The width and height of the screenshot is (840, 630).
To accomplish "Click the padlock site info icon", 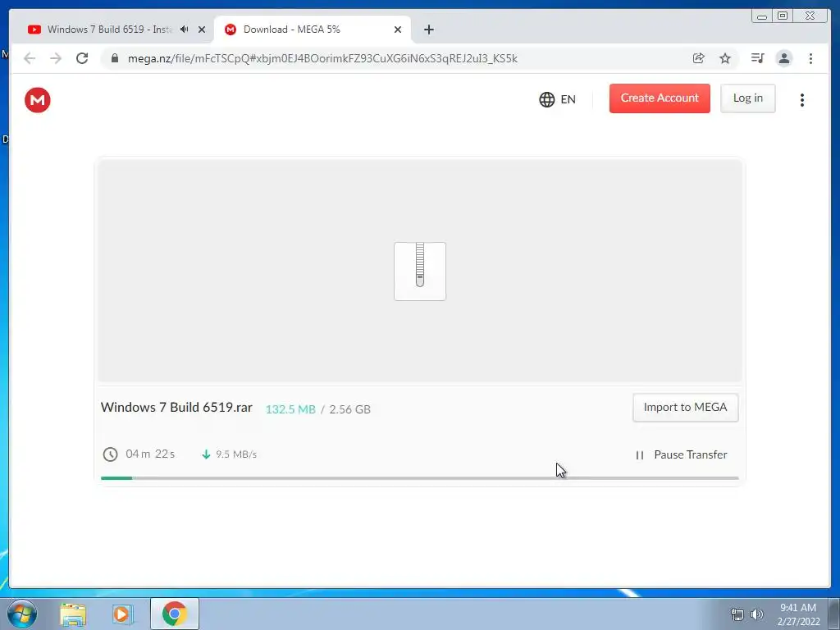I will tap(115, 58).
